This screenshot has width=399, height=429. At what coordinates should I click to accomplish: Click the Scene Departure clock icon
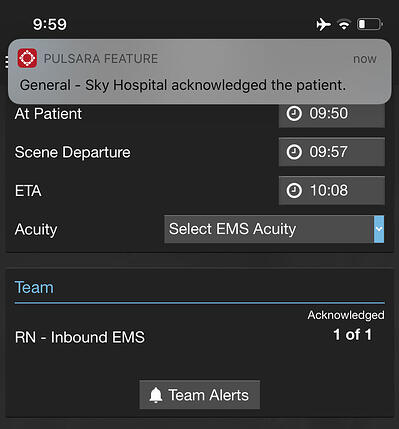(x=294, y=152)
